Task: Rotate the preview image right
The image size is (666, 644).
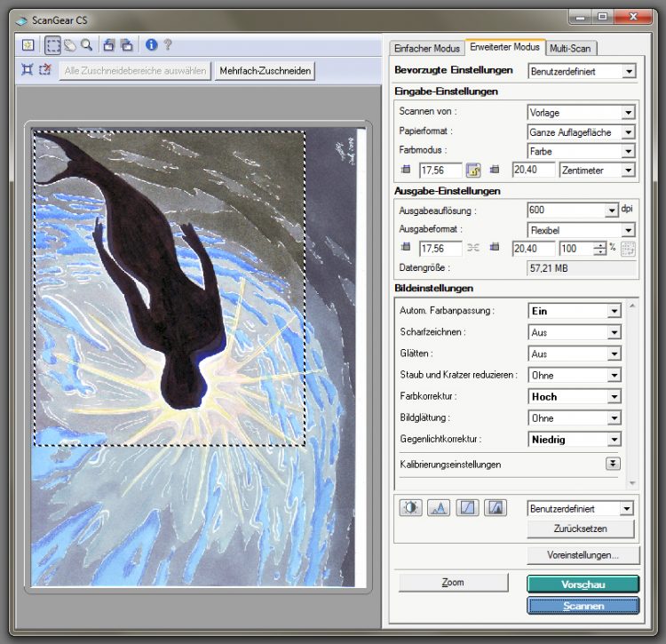Action: point(127,45)
